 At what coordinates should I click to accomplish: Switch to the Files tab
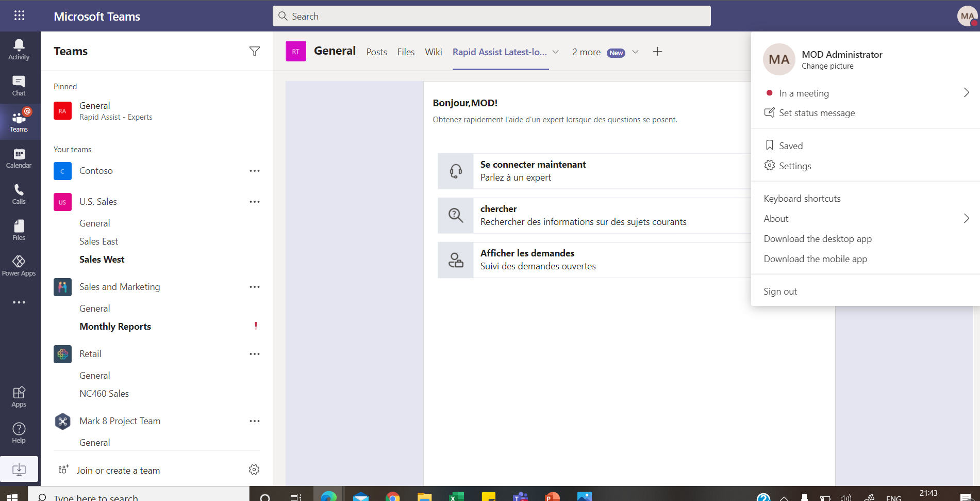pos(406,52)
